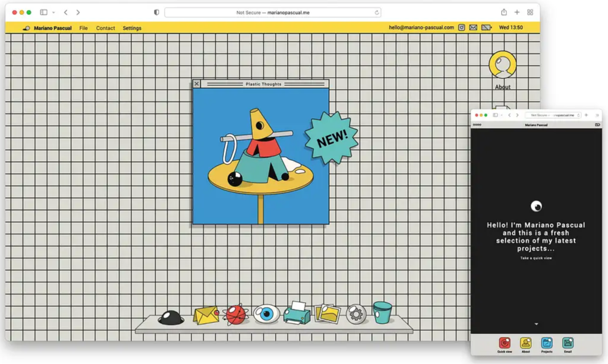Select the eyeball icon on the shelf
The height and width of the screenshot is (364, 608).
point(265,314)
